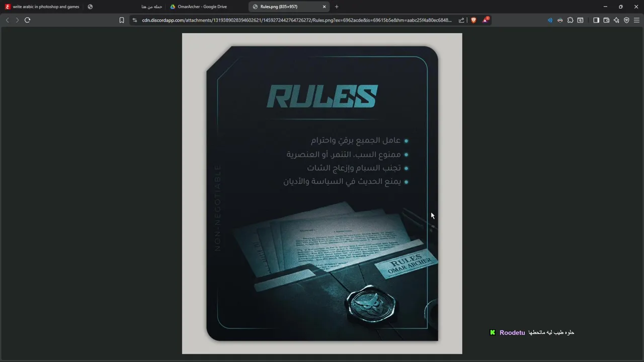Restore down the browser window
The width and height of the screenshot is (644, 362).
pyautogui.click(x=620, y=7)
